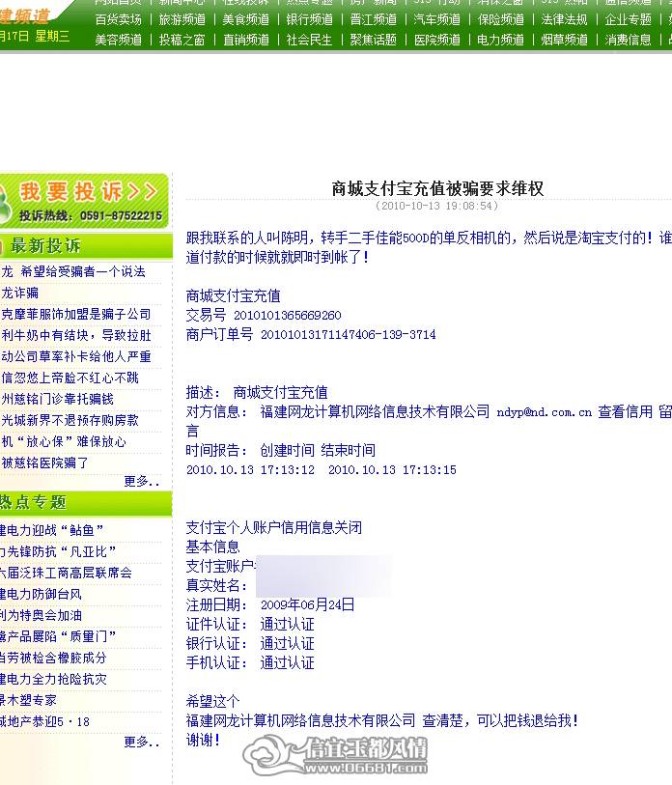Open 产品屡陷“质量门” topic

click(x=58, y=637)
